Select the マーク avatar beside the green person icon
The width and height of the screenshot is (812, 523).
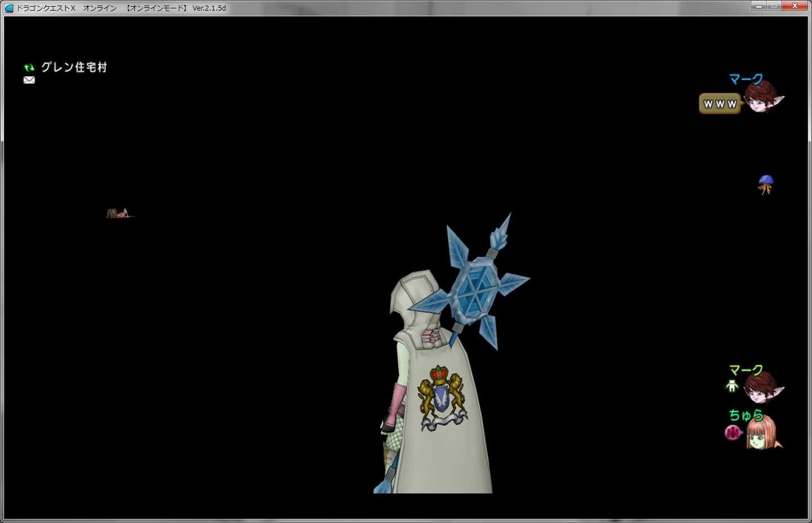click(x=764, y=388)
